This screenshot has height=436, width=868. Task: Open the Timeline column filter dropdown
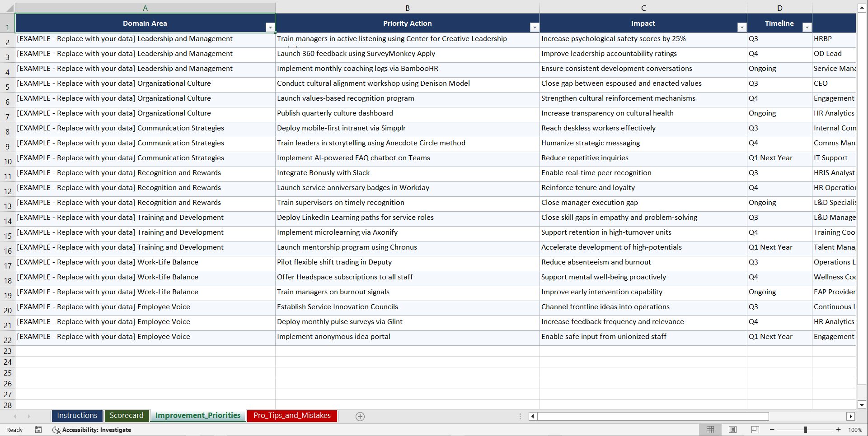(x=807, y=28)
